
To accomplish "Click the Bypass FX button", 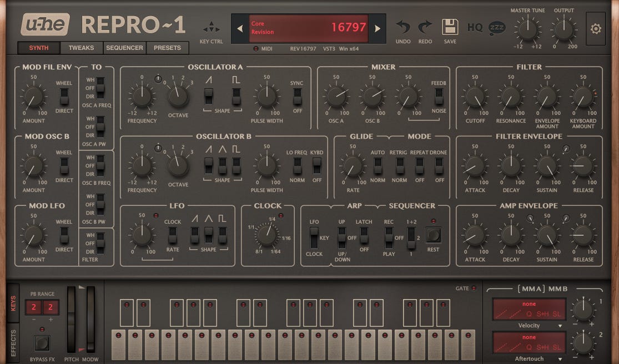I will 42,343.
